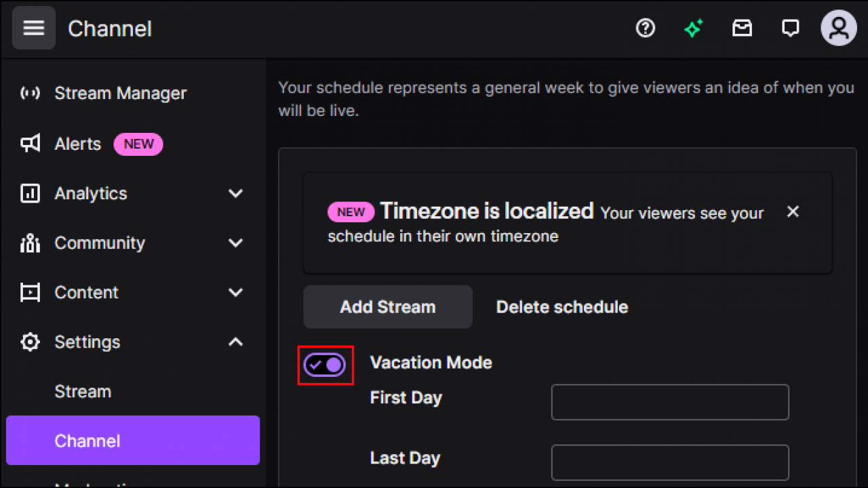The height and width of the screenshot is (488, 868).
Task: Open the Twitch help icon
Action: (x=646, y=28)
